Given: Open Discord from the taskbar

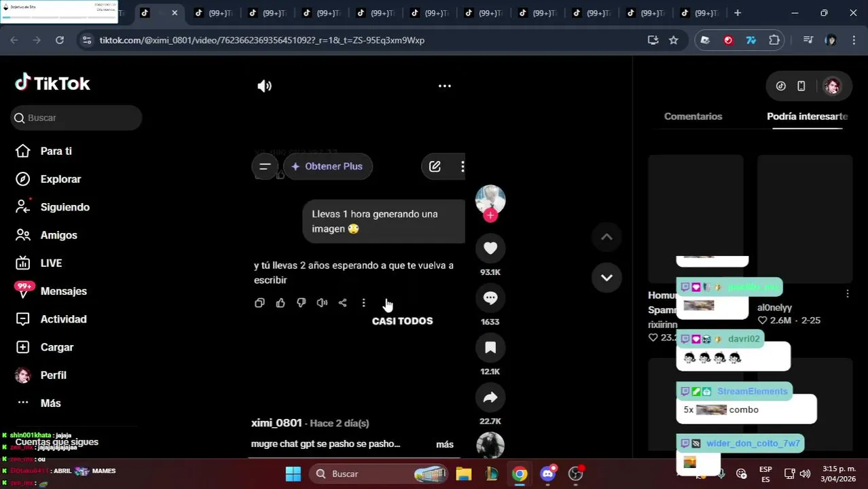Looking at the screenshot, I should [x=548, y=474].
